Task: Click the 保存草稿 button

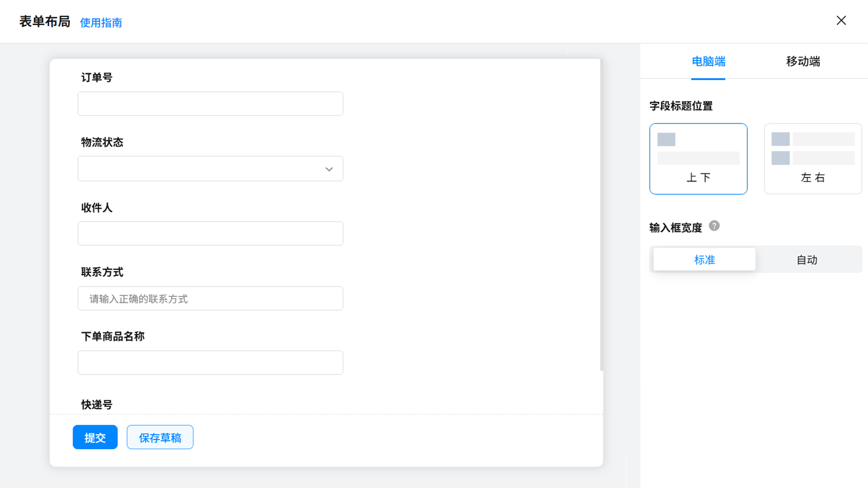Action: [x=160, y=437]
